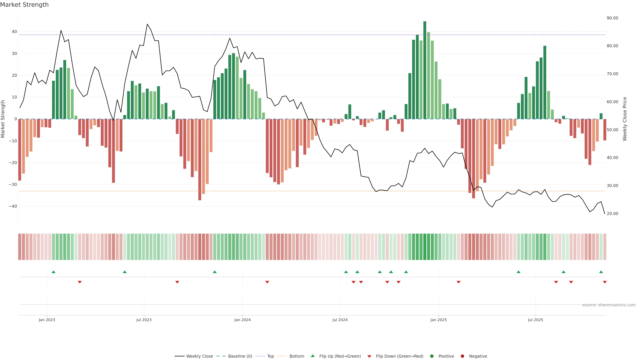Click the red Negative legend circle
The image size is (644, 362).
click(x=462, y=356)
